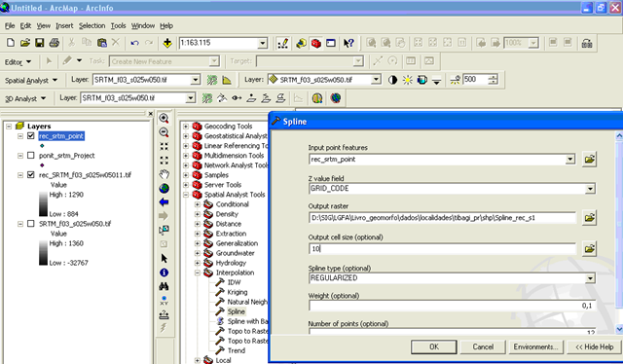Click the contrast icon on Effects toolbar
The width and height of the screenshot is (623, 364).
392,80
